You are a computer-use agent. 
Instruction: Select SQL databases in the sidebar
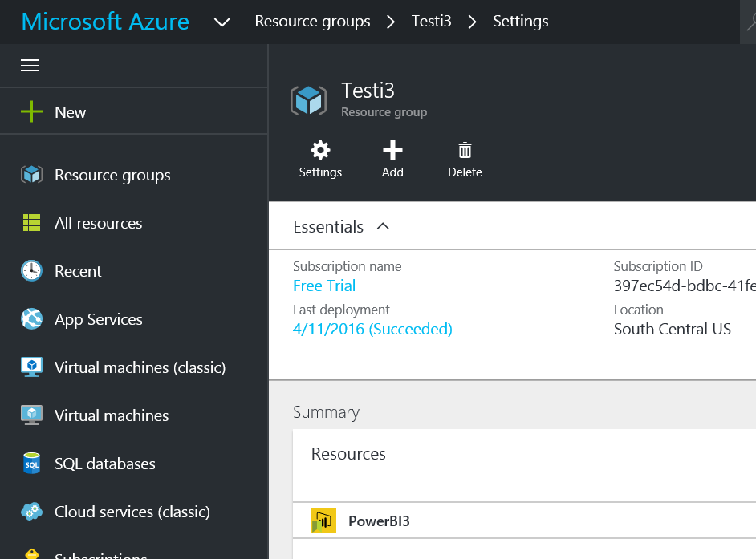[104, 464]
